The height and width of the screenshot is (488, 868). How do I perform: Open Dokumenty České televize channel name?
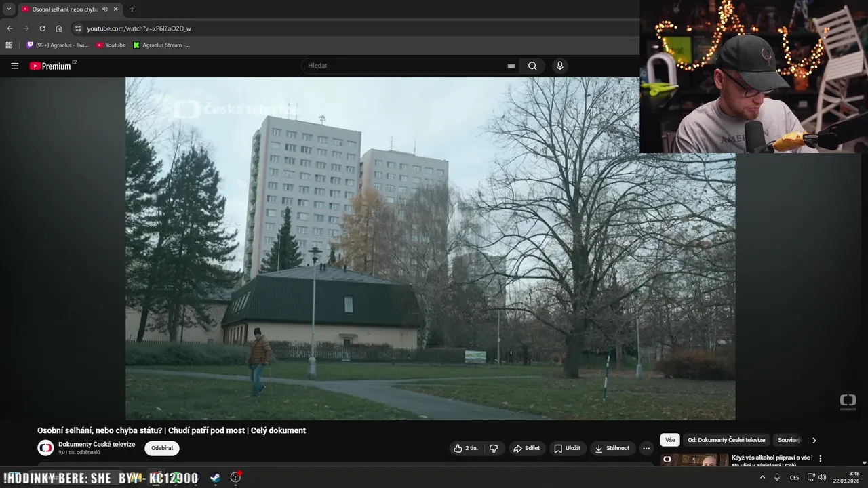(96, 444)
